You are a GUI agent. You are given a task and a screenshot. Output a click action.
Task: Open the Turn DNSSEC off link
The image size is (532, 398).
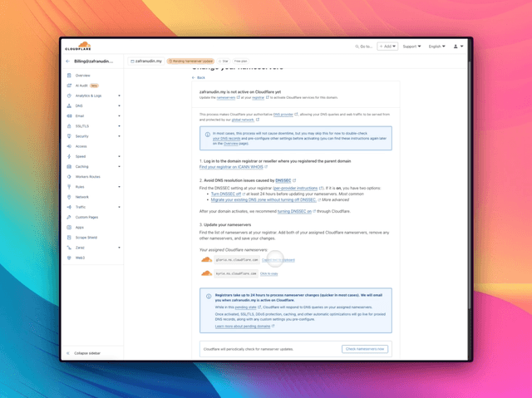(x=226, y=194)
